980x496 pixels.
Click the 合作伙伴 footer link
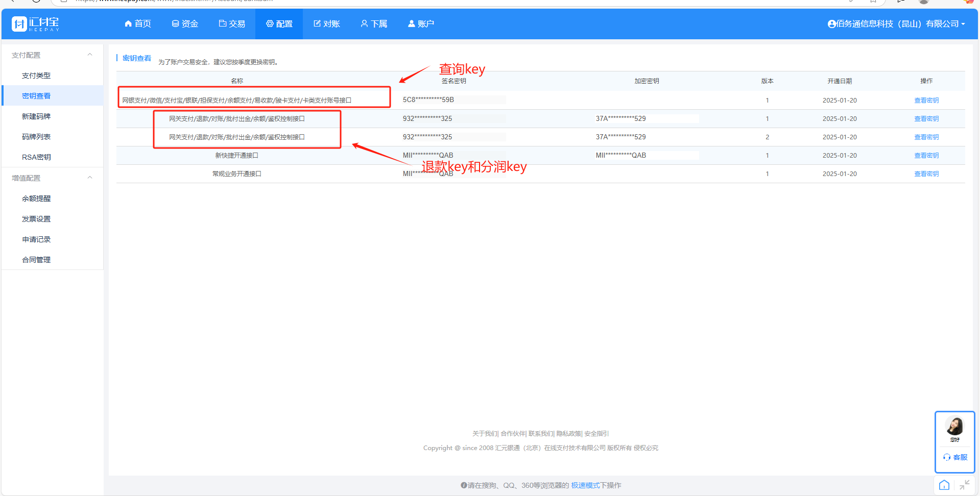(x=513, y=434)
